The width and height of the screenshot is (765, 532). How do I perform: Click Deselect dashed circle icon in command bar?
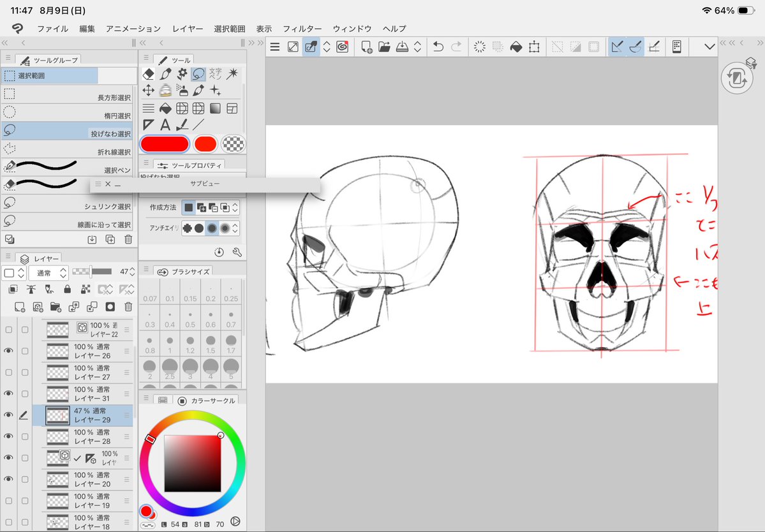[x=480, y=47]
